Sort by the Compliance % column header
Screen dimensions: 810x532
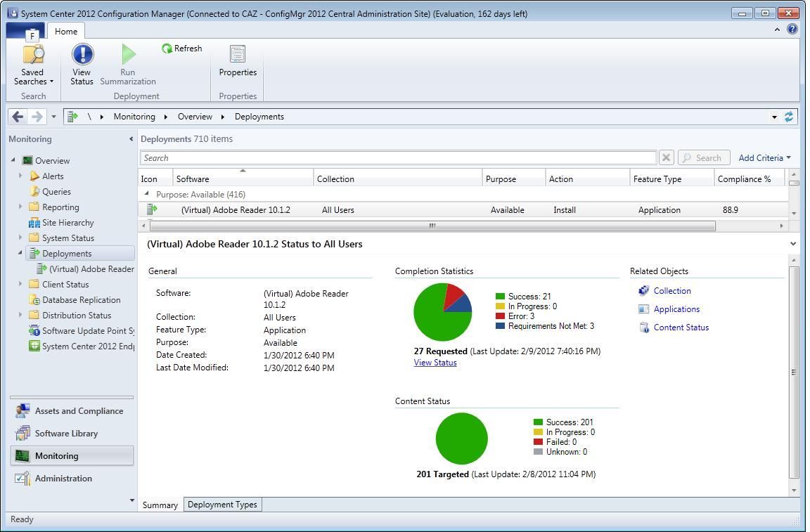[750, 179]
